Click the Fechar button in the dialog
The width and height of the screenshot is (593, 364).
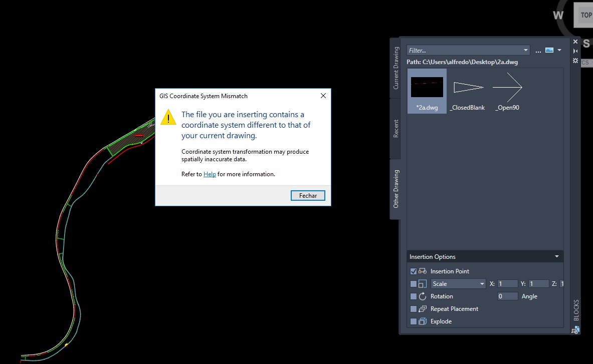(308, 195)
